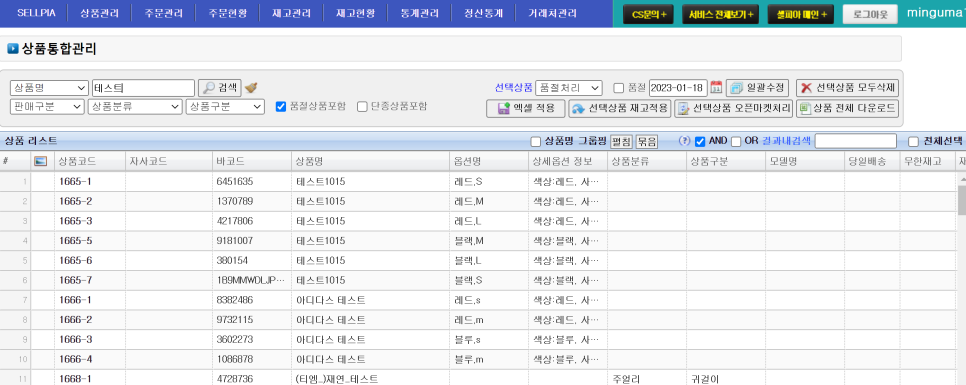Click the 당일배송 column header

(x=872, y=161)
